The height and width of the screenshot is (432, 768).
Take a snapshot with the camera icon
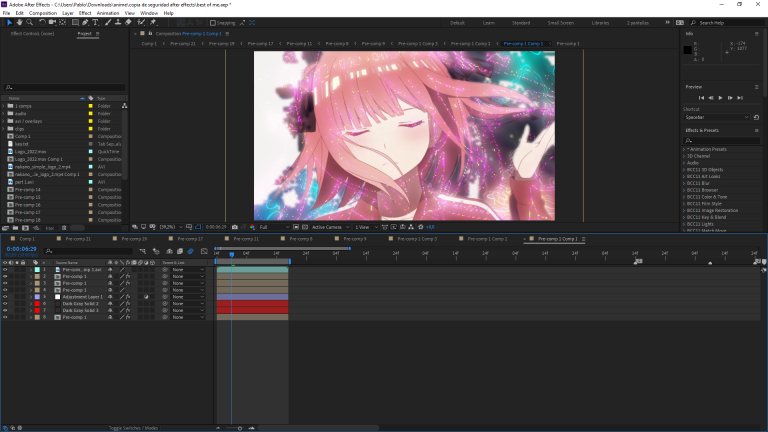point(235,227)
